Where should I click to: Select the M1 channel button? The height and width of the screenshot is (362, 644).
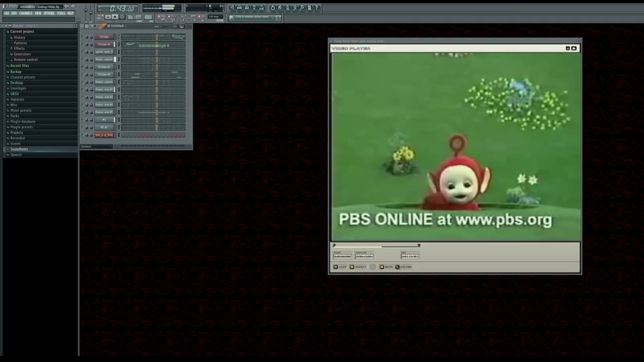(104, 120)
